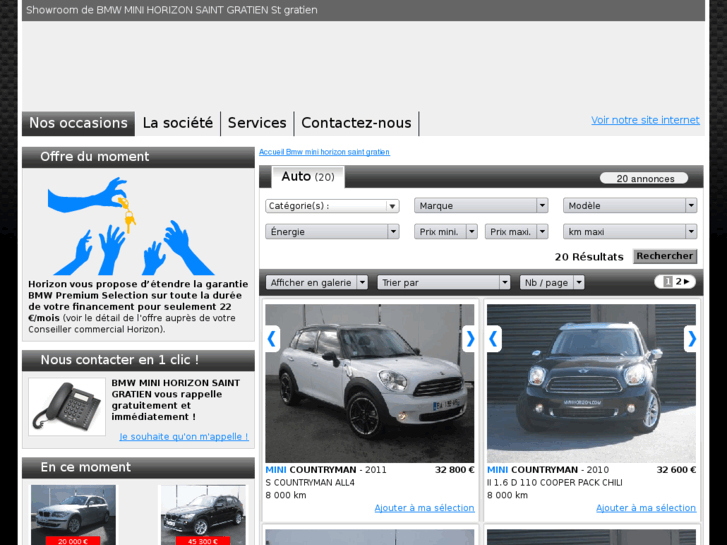Select the Auto (20) tab
The image size is (727, 545).
[x=308, y=177]
